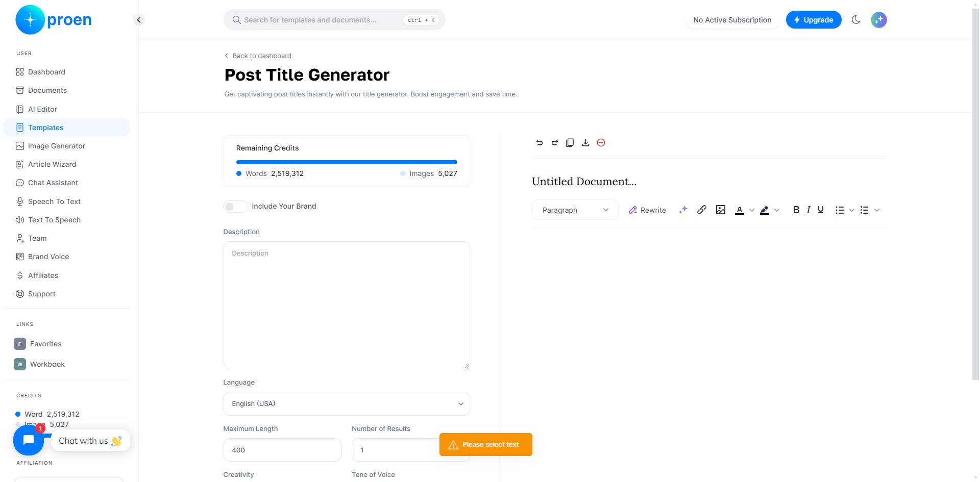
Task: Click the Favorites F badge icon
Action: coord(20,344)
